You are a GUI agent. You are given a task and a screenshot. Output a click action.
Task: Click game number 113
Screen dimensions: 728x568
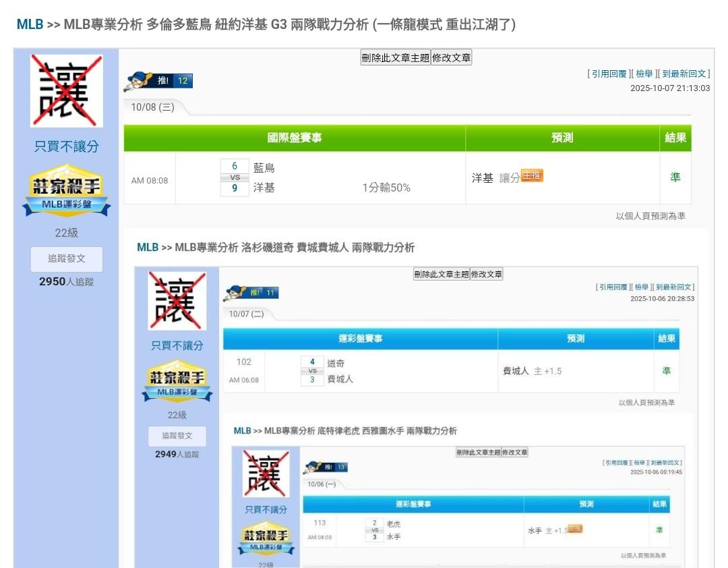click(x=320, y=523)
